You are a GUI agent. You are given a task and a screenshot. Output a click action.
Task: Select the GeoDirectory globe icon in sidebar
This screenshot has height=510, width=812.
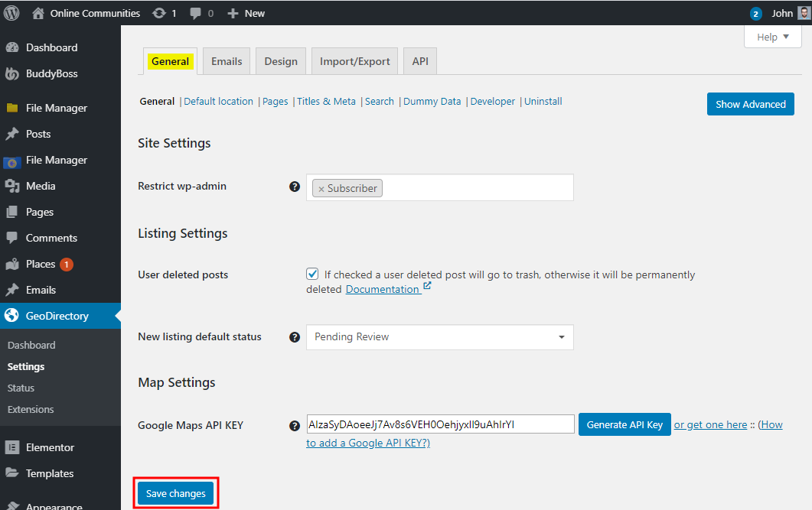(x=11, y=315)
